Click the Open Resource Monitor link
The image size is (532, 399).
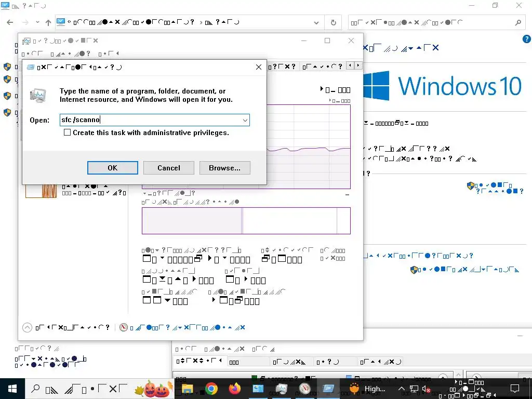click(x=187, y=327)
